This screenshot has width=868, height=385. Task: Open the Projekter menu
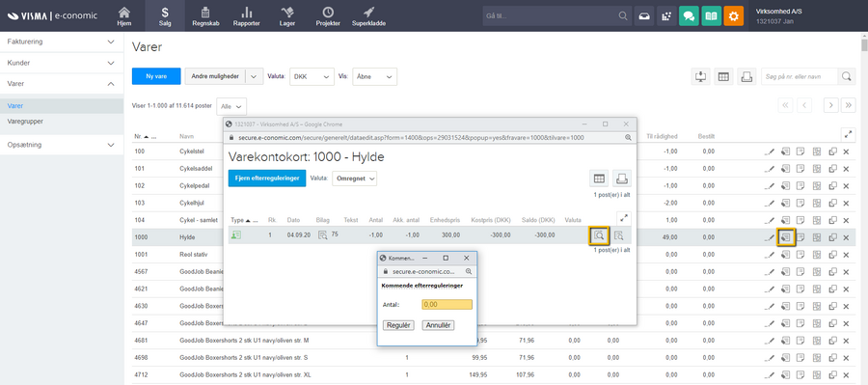pyautogui.click(x=328, y=16)
